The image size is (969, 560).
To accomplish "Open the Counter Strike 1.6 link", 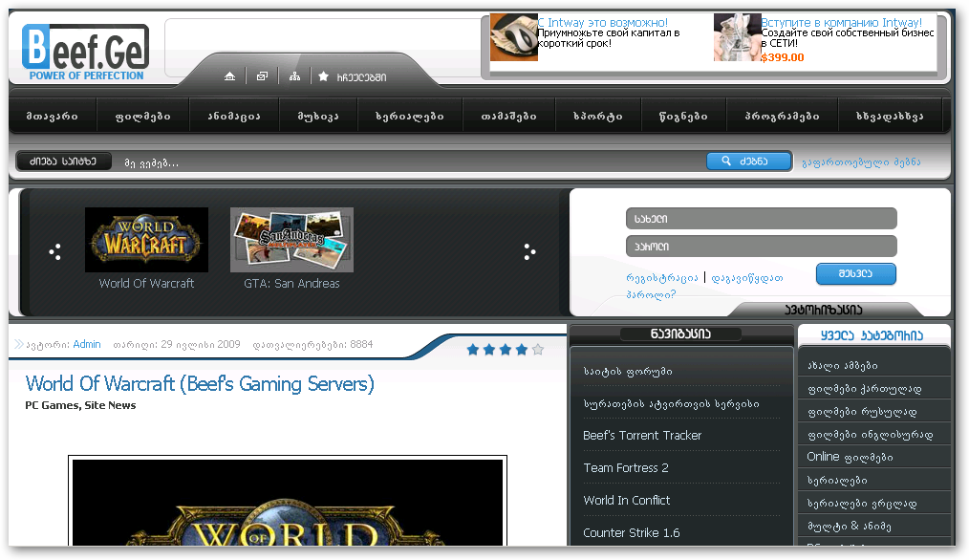I will coord(632,533).
